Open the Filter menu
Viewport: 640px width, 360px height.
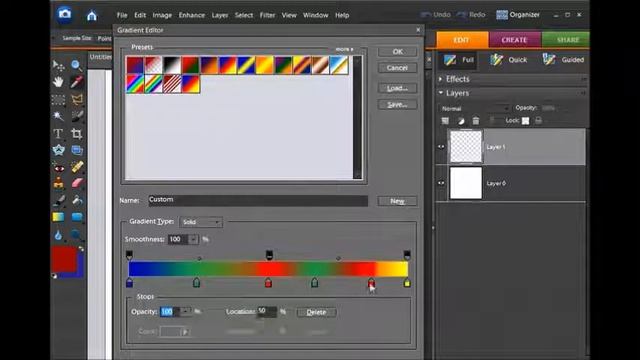(x=267, y=15)
